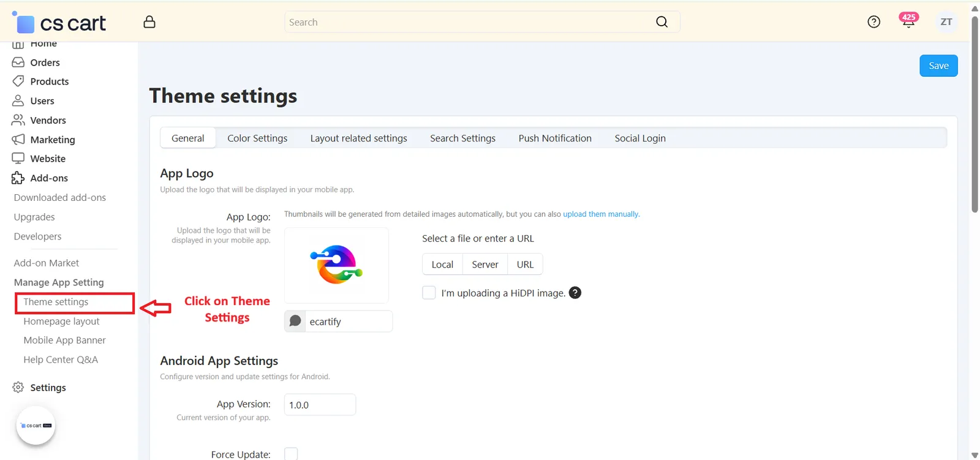Click the Marketing megaphone icon
This screenshot has height=460, width=980.
pyautogui.click(x=18, y=140)
